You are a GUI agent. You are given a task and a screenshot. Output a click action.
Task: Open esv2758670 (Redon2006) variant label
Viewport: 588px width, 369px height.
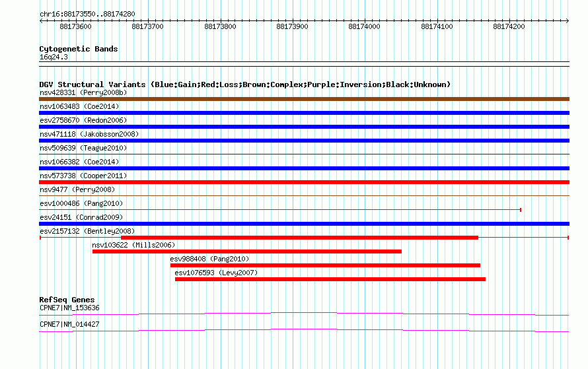[83, 120]
